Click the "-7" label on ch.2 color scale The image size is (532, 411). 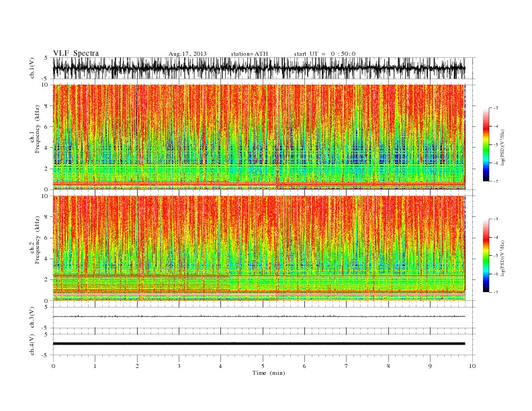495,292
